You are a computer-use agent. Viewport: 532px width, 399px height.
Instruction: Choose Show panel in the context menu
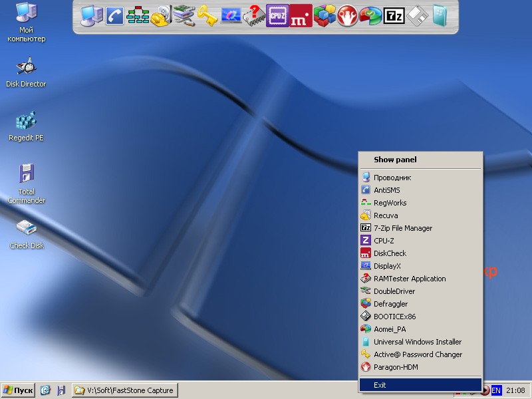(x=420, y=160)
